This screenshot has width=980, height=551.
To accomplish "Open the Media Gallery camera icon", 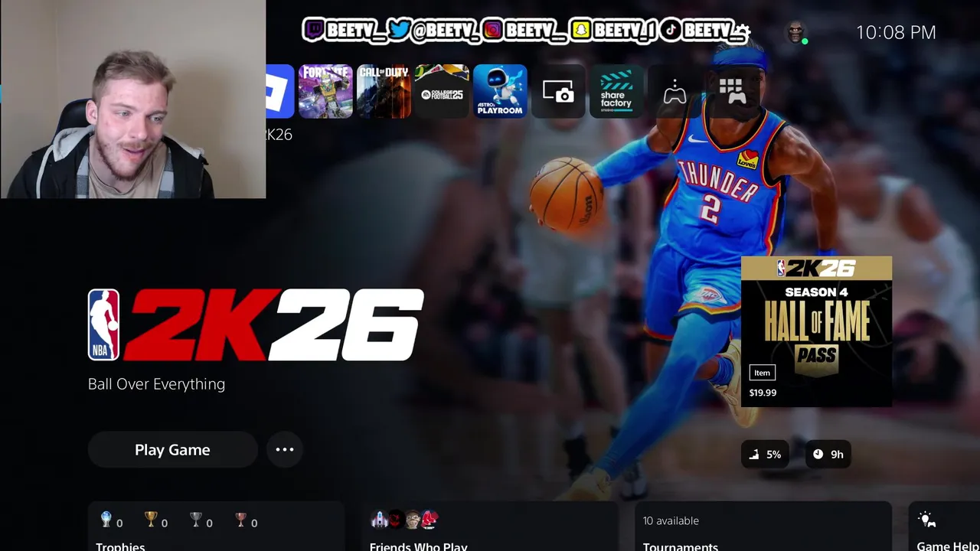I will [x=558, y=91].
